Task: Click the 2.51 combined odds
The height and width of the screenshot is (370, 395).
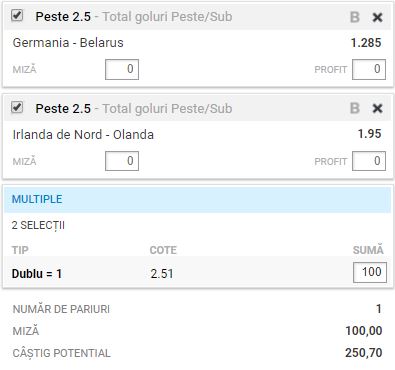Action: click(x=162, y=274)
